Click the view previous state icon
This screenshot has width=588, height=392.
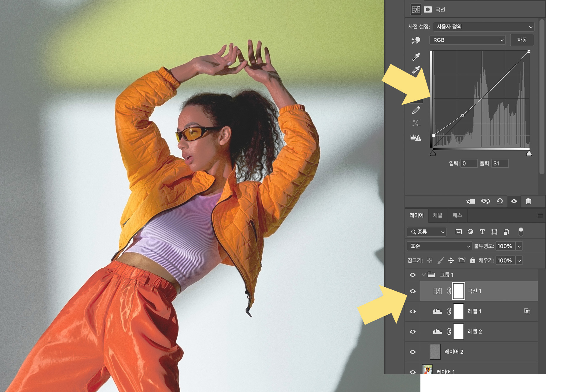point(485,201)
